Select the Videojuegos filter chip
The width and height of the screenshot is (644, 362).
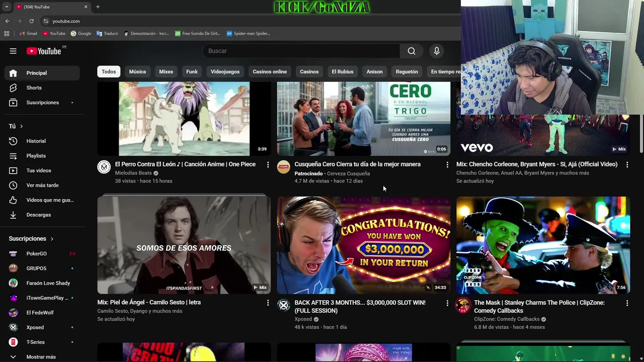pos(225,72)
